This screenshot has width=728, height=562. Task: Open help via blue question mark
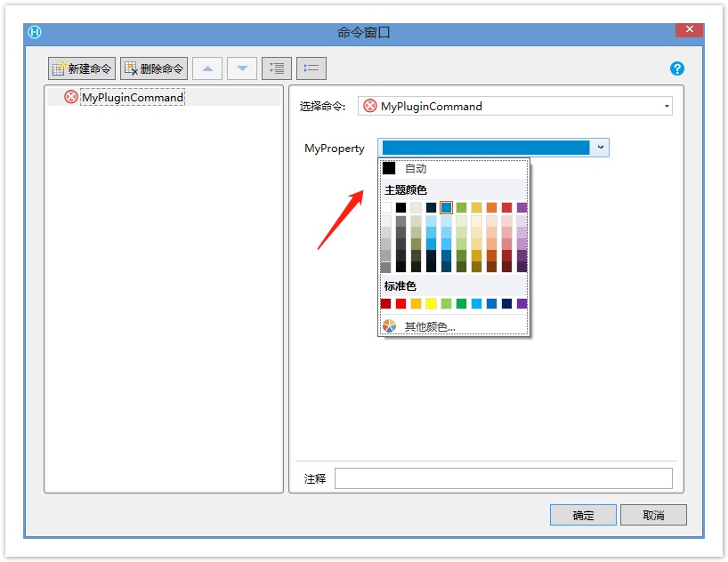[x=677, y=68]
